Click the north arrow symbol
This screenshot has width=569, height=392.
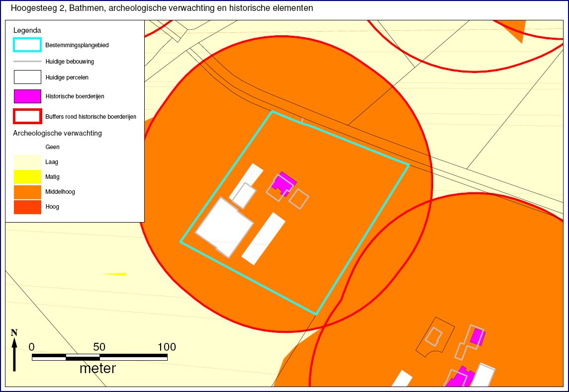(x=14, y=350)
